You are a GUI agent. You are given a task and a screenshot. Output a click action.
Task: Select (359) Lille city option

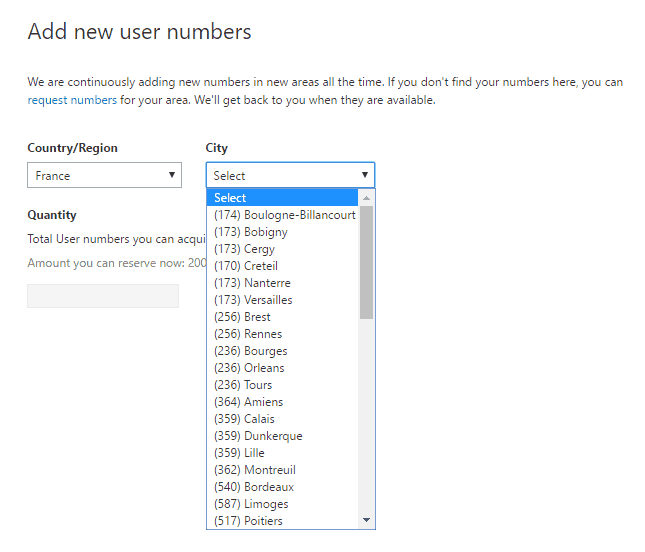pos(239,453)
